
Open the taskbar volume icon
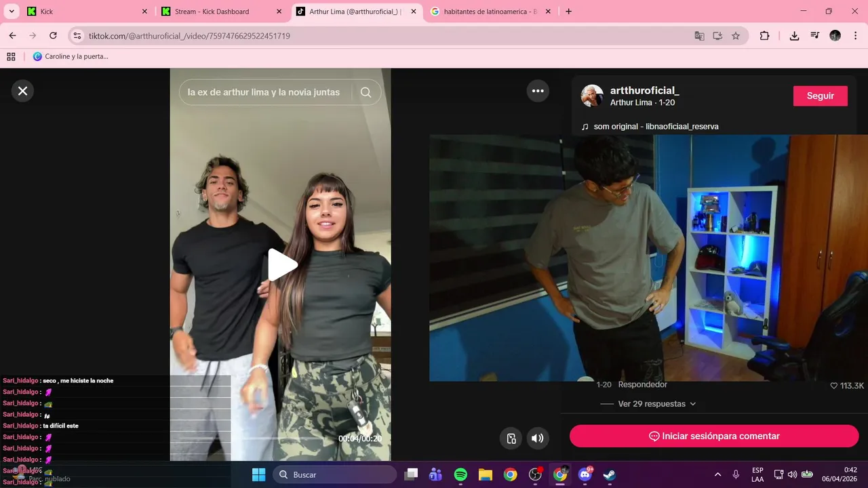[792, 474]
